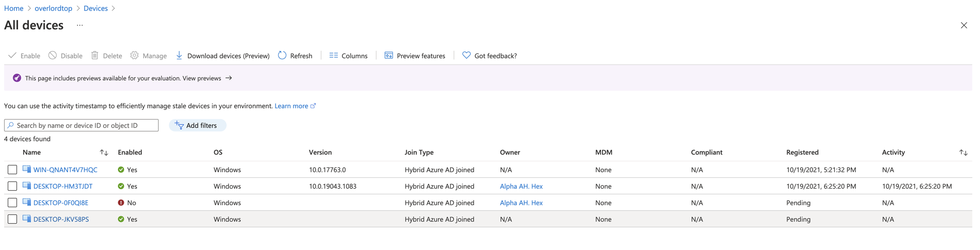Click the Compliant column header
The image size is (980, 250).
pyautogui.click(x=707, y=152)
